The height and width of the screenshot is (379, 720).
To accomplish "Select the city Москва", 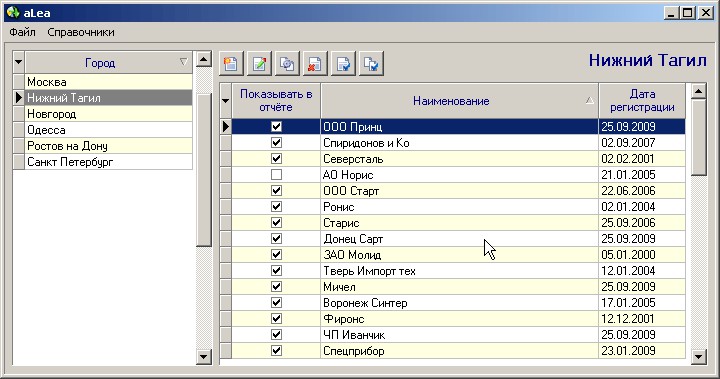I will pyautogui.click(x=108, y=82).
